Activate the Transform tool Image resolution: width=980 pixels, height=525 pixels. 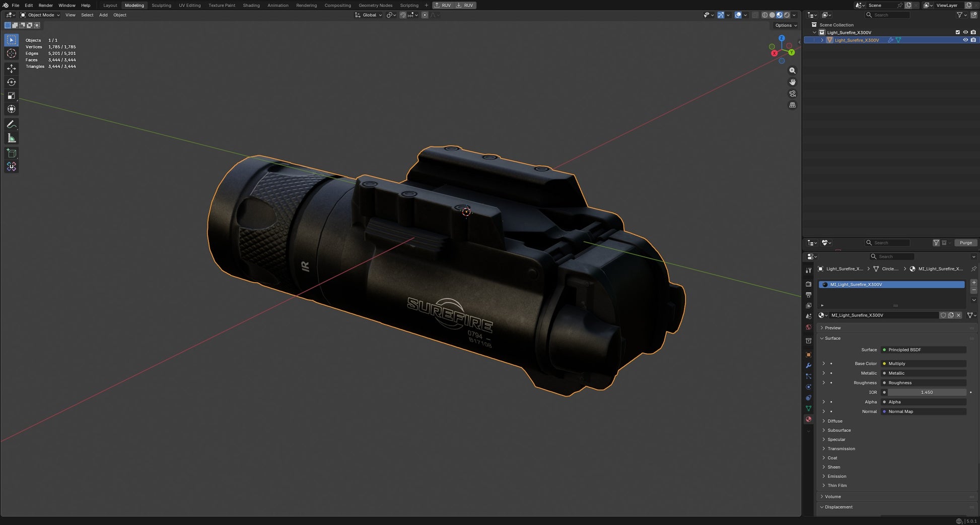[x=12, y=109]
